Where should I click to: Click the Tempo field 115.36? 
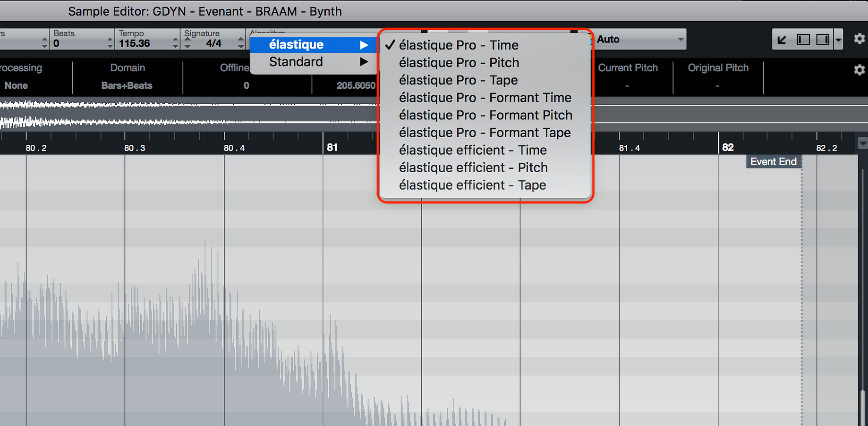pyautogui.click(x=135, y=43)
